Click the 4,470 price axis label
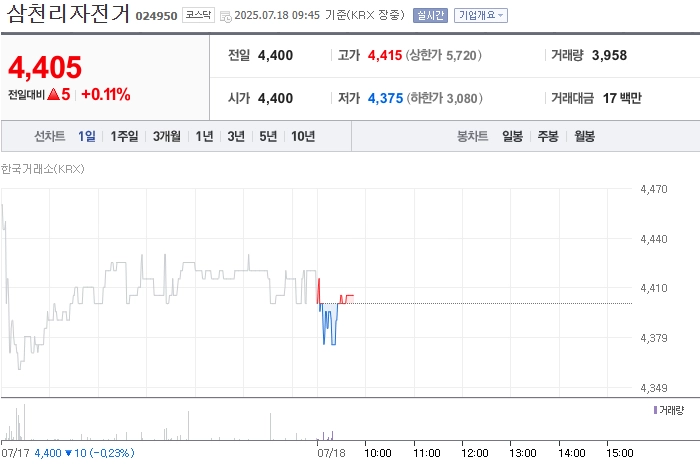Image resolution: width=700 pixels, height=465 pixels. click(x=654, y=189)
